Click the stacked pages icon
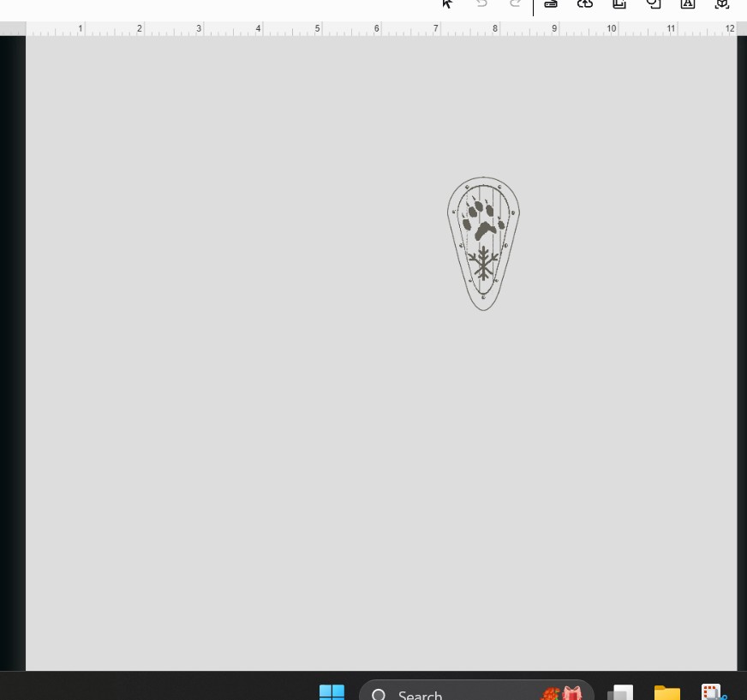This screenshot has width=747, height=700. point(619,4)
